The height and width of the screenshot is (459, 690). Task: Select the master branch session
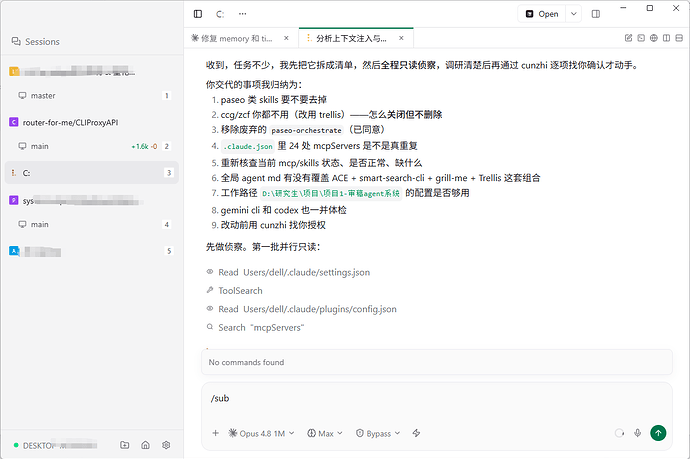(x=92, y=95)
